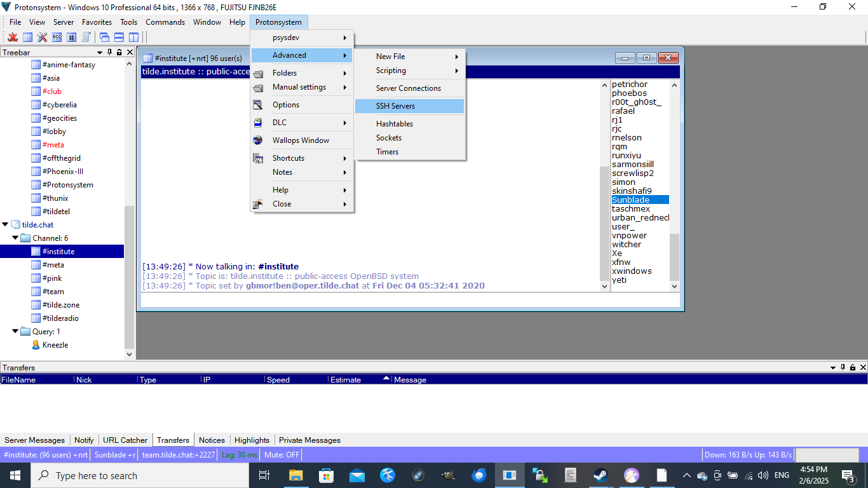Click the Task View taskbar button

[264, 475]
